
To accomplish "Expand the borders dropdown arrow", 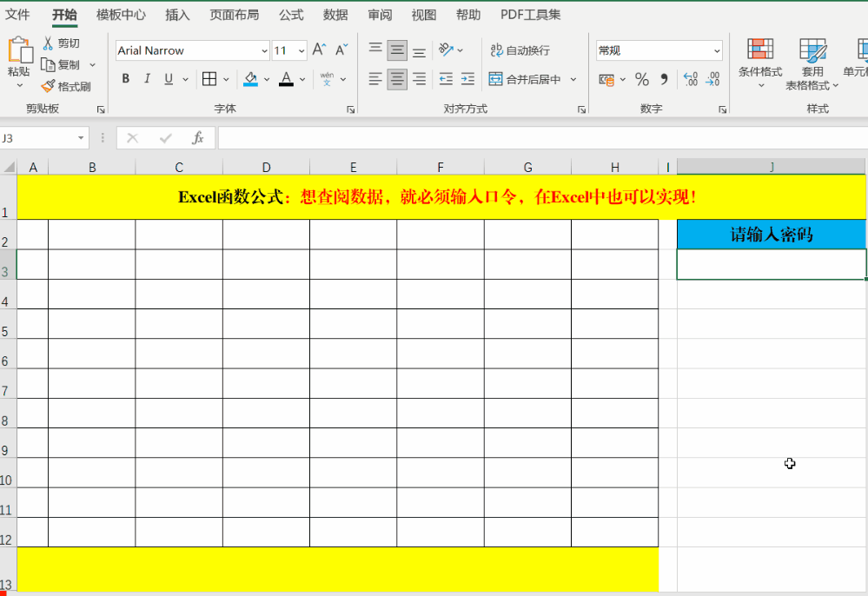I will pos(226,80).
